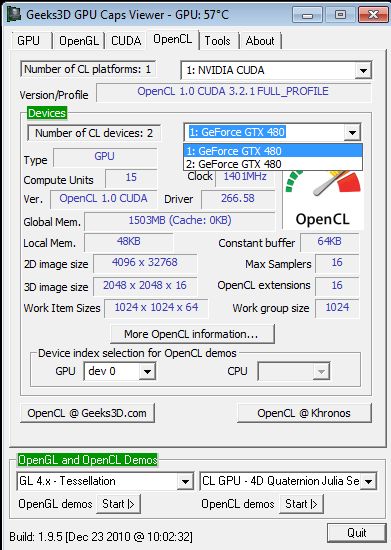The height and width of the screenshot is (550, 391).
Task: Start the OpenCL demo
Action: coord(301,504)
